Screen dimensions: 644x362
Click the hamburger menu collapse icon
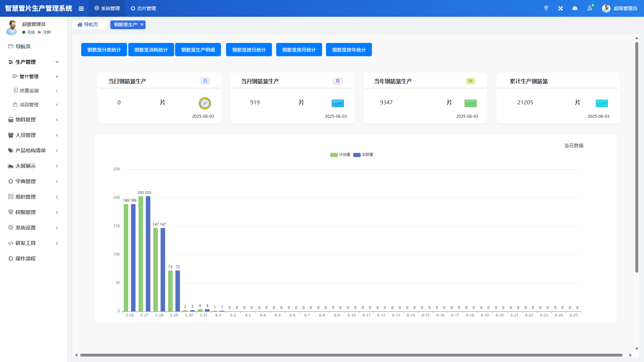81,9
